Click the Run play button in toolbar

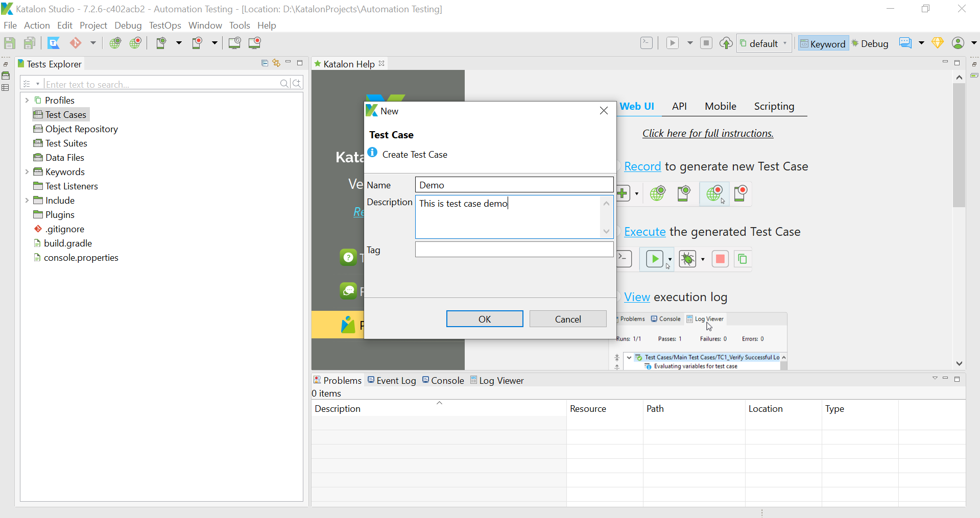(673, 43)
